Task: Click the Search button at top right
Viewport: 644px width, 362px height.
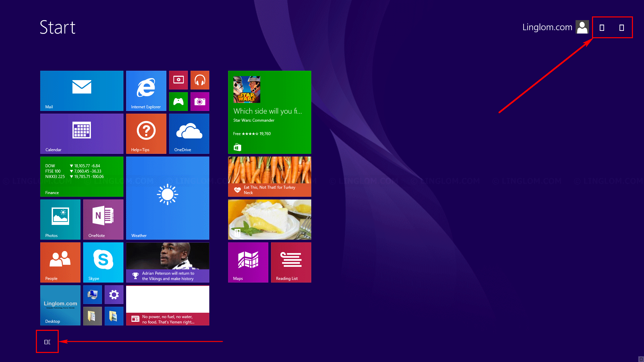Action: coord(622,28)
